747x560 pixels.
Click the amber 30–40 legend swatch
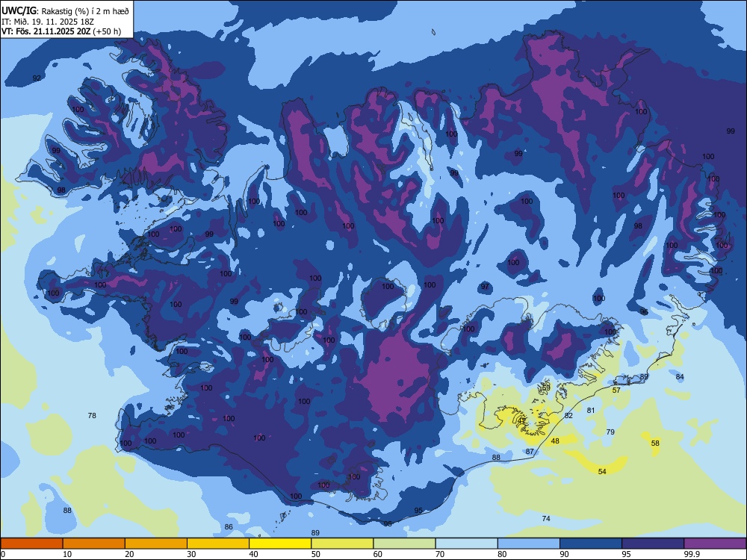218,544
